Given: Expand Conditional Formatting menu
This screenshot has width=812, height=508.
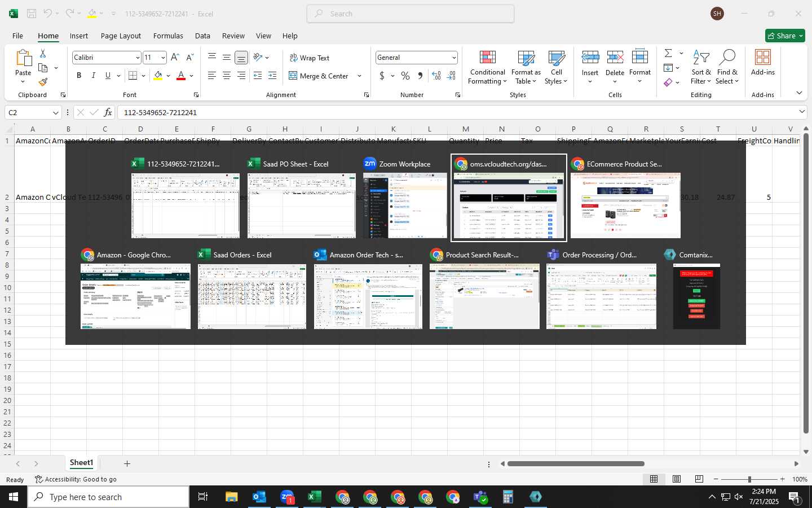Looking at the screenshot, I should (x=488, y=68).
